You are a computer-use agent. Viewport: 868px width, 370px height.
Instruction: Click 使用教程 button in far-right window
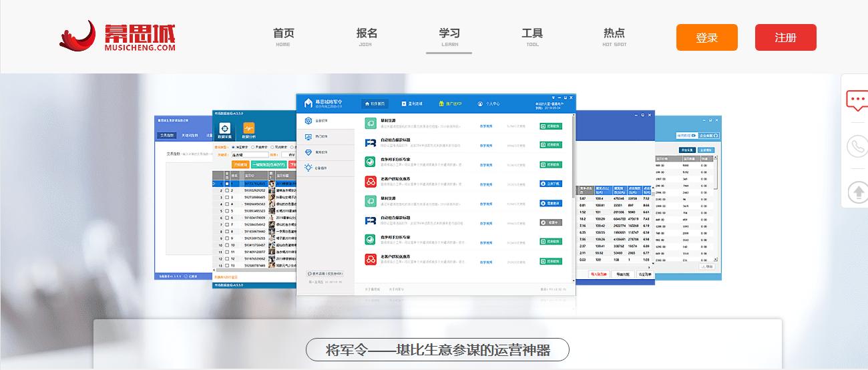[686, 135]
